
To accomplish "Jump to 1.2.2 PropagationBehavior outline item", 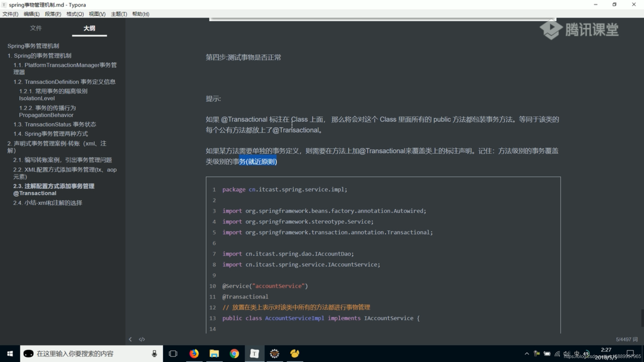I will click(47, 111).
